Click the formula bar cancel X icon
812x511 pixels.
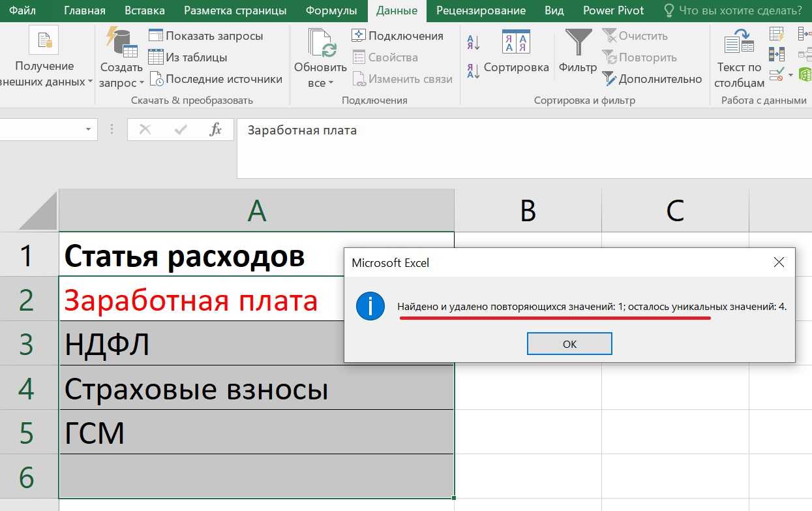[145, 130]
